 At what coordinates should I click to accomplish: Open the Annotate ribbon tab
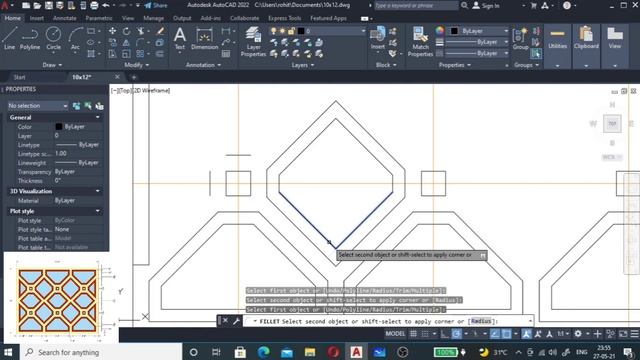pyautogui.click(x=64, y=18)
